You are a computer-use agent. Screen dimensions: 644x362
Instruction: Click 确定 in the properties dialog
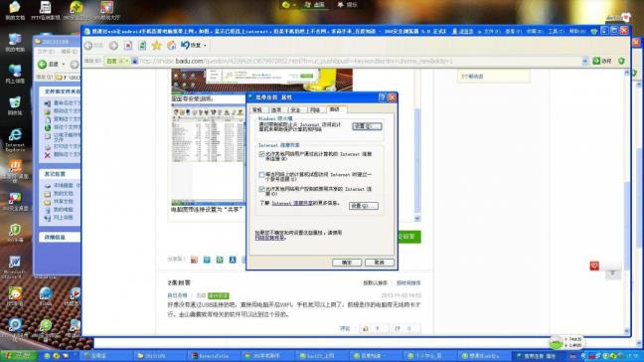tap(347, 263)
